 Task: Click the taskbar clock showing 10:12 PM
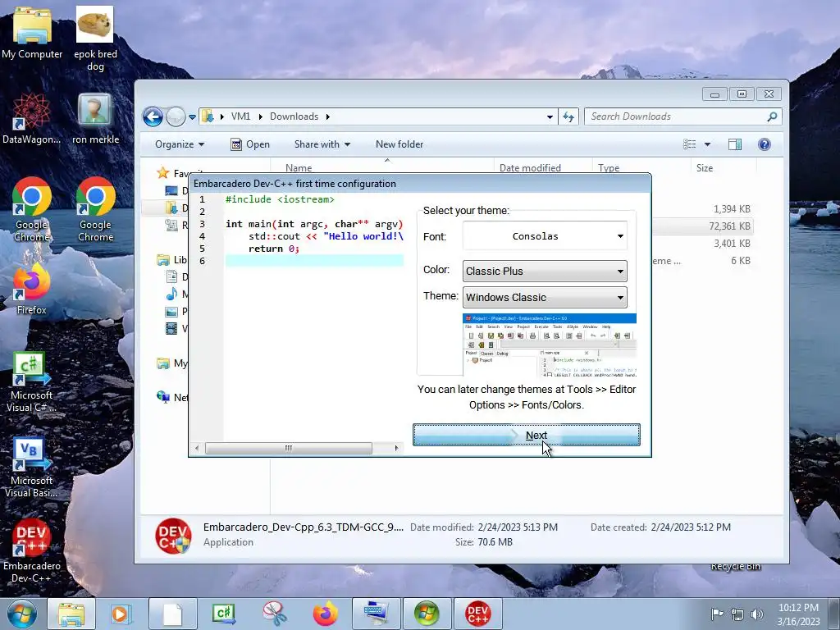click(798, 614)
